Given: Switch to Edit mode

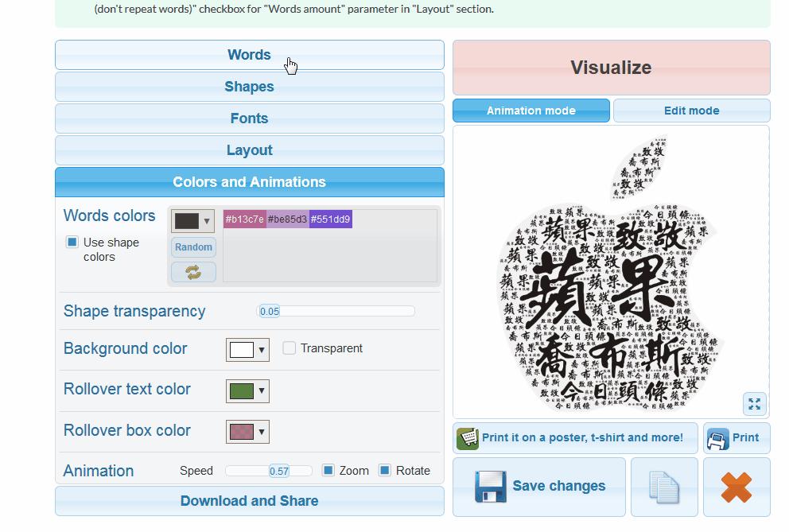Looking at the screenshot, I should tap(691, 111).
